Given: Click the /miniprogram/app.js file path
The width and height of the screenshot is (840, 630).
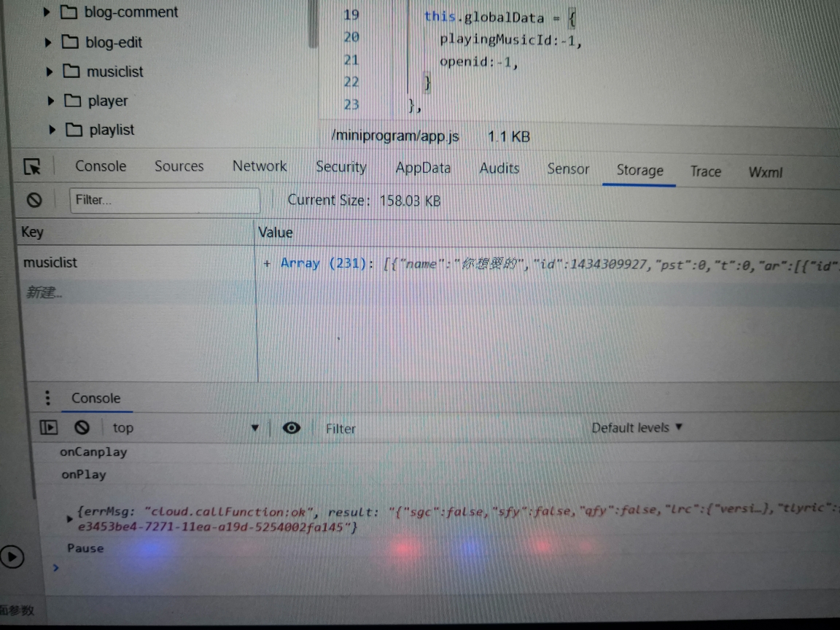Looking at the screenshot, I should [395, 136].
